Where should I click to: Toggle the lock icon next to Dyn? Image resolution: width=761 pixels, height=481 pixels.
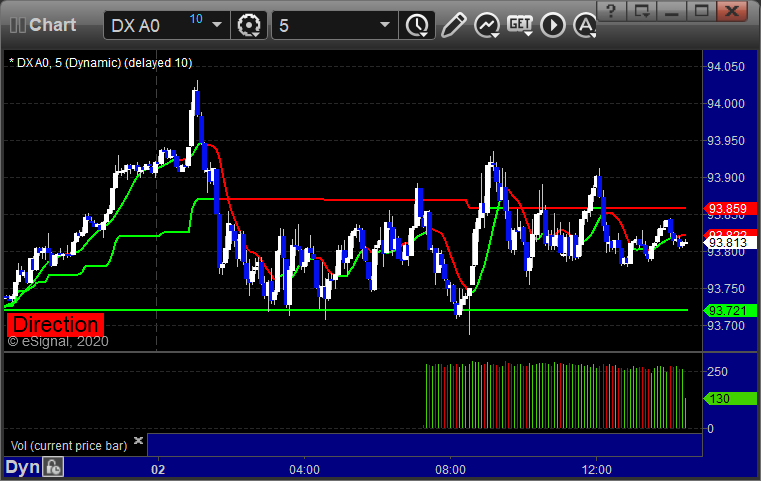point(53,467)
